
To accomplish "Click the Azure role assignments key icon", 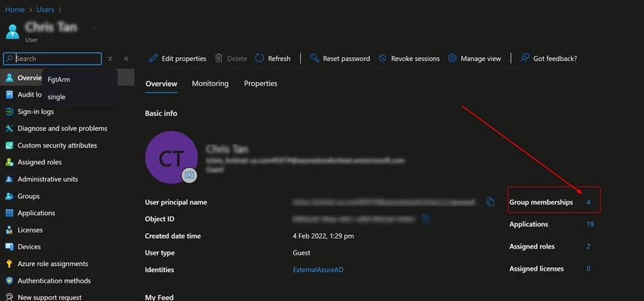I will pyautogui.click(x=9, y=264).
